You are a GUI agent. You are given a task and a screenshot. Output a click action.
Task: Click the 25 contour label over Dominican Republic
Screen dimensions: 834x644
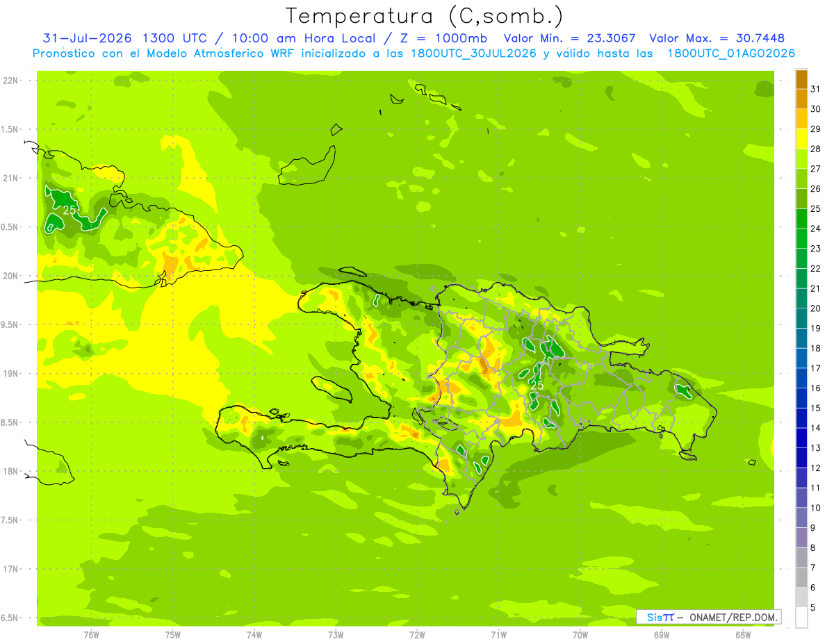(x=537, y=385)
